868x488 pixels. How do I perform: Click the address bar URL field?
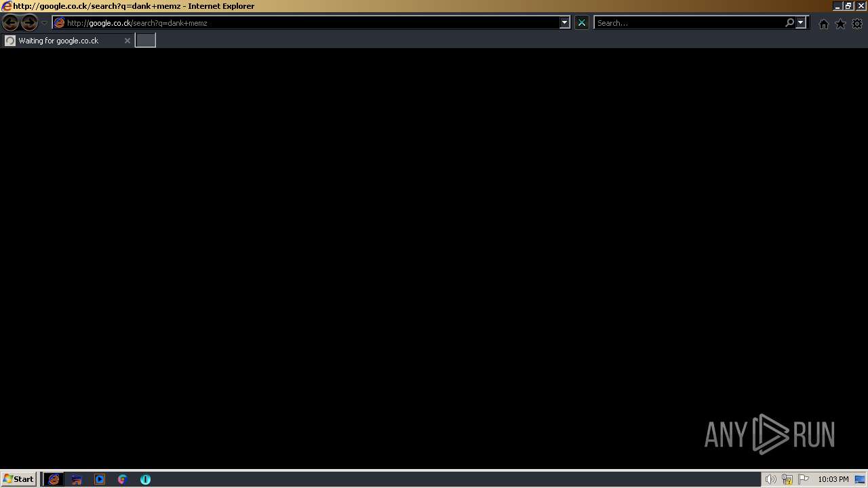tap(312, 23)
